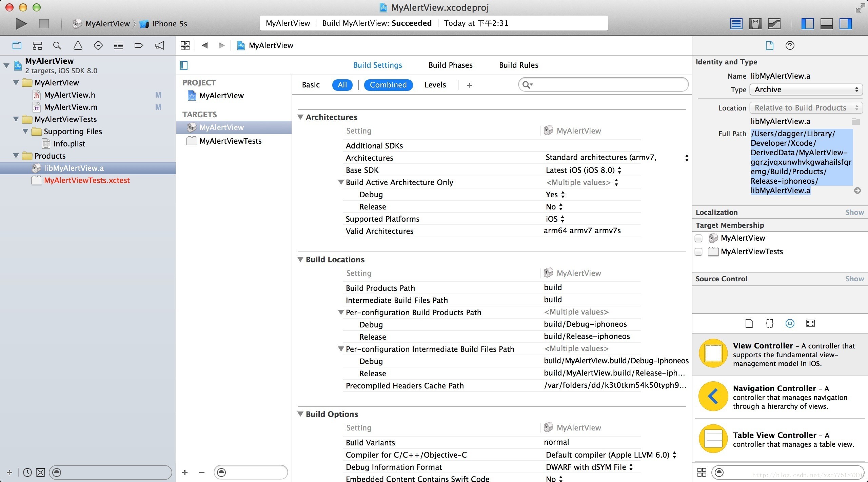This screenshot has width=868, height=482.
Task: Open the Project navigator folder icon
Action: point(17,45)
